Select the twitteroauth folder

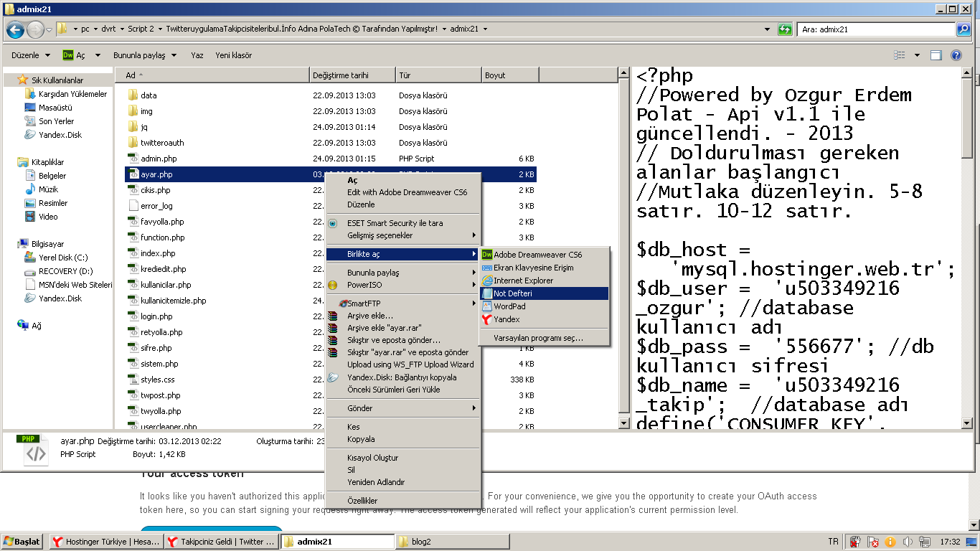[162, 143]
